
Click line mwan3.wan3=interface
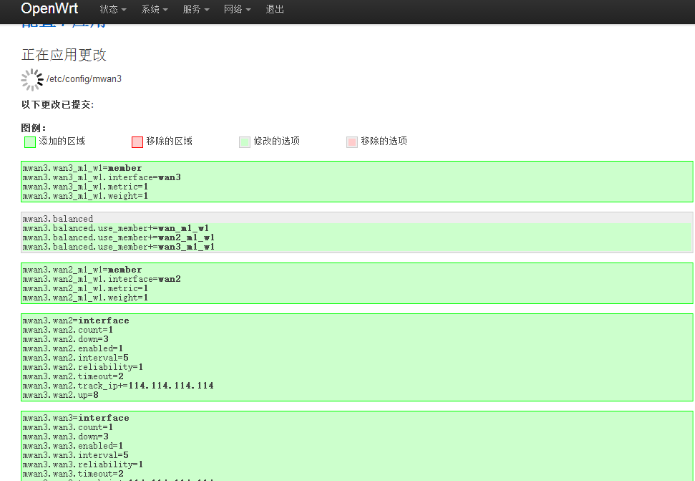(x=76, y=418)
